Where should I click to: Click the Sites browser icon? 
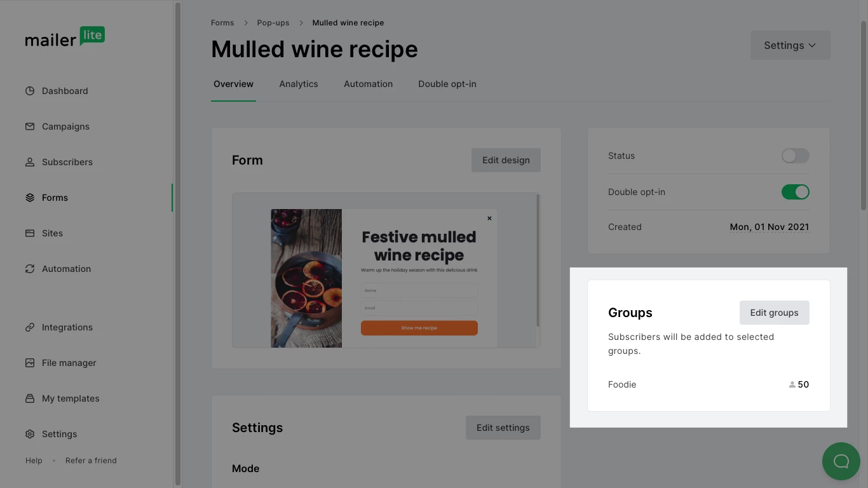[30, 233]
